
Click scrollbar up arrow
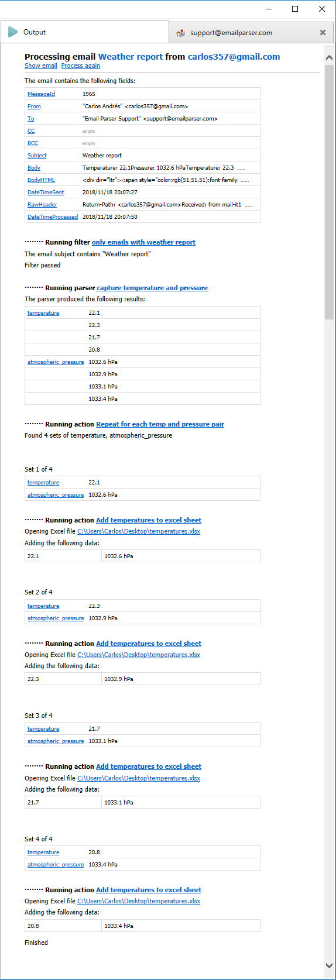click(x=329, y=58)
